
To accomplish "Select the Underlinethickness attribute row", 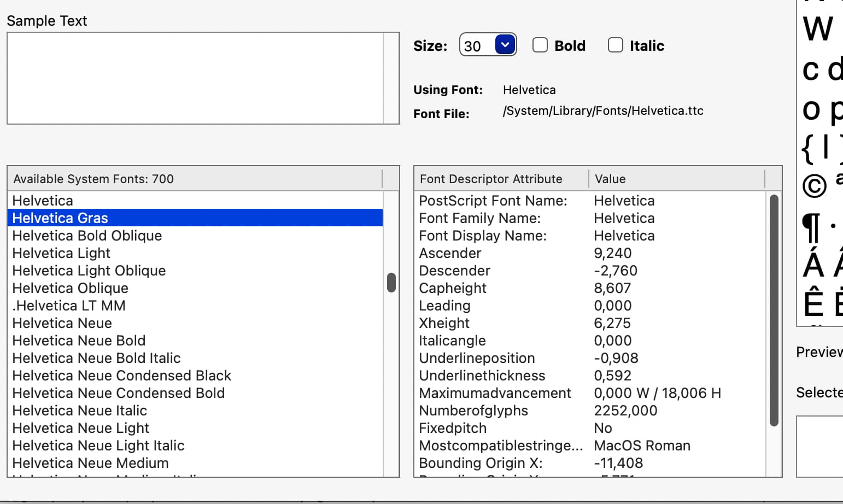I will point(590,376).
